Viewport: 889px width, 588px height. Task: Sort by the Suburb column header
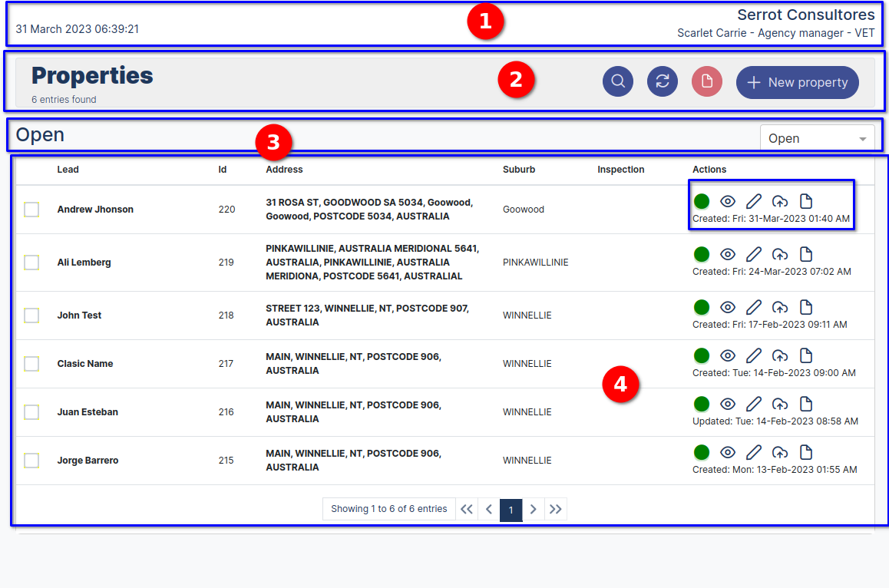(519, 170)
